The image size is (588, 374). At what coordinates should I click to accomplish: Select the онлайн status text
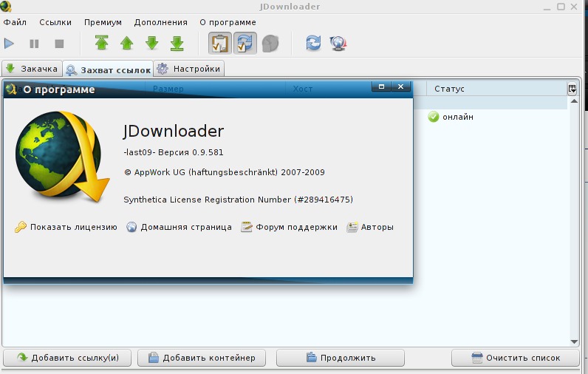tap(458, 117)
